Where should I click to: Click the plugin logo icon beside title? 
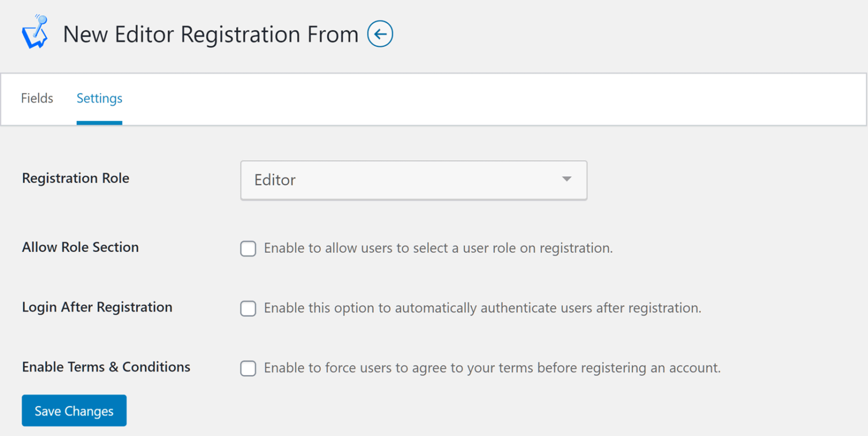[x=34, y=33]
